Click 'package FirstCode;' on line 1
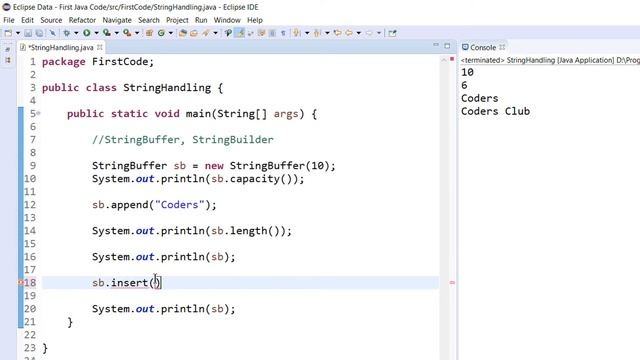 click(x=98, y=62)
